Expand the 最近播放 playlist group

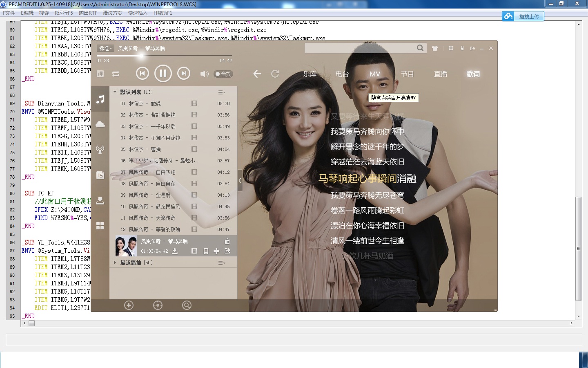[x=115, y=263]
